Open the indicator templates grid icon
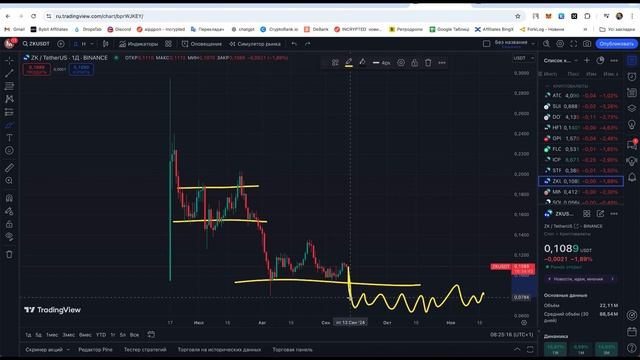Image resolution: width=640 pixels, height=360 pixels. [x=169, y=44]
